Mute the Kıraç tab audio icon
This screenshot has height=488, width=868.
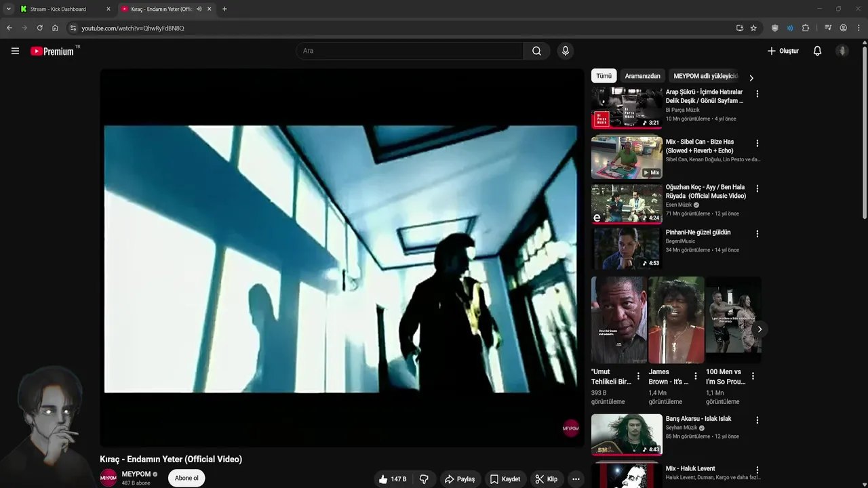click(x=199, y=9)
